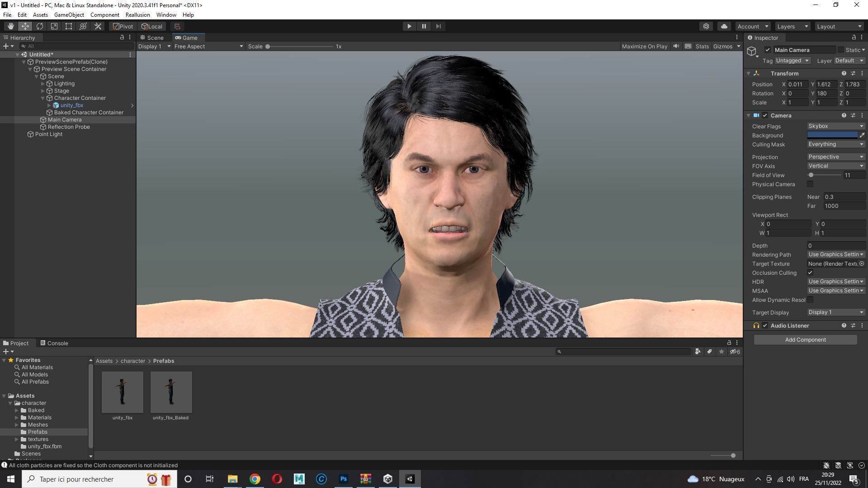Start Play mode
This screenshot has width=868, height=488.
coord(409,26)
